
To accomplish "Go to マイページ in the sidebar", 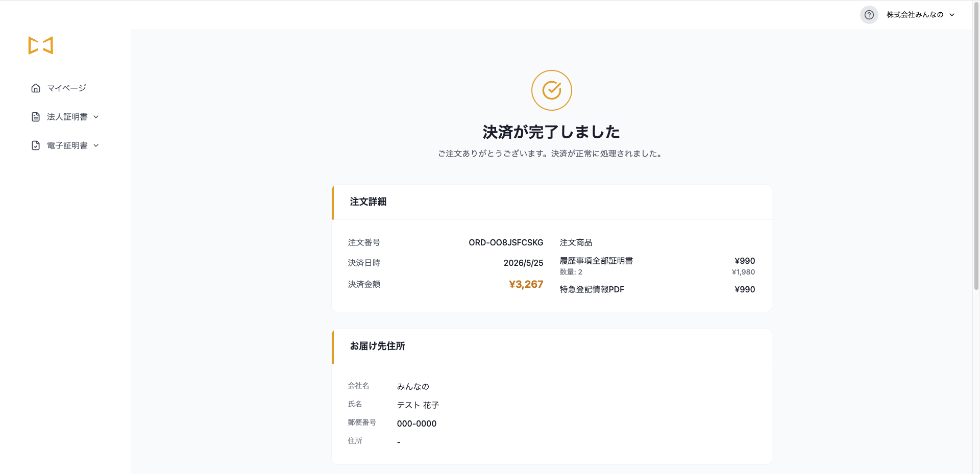I will (66, 88).
